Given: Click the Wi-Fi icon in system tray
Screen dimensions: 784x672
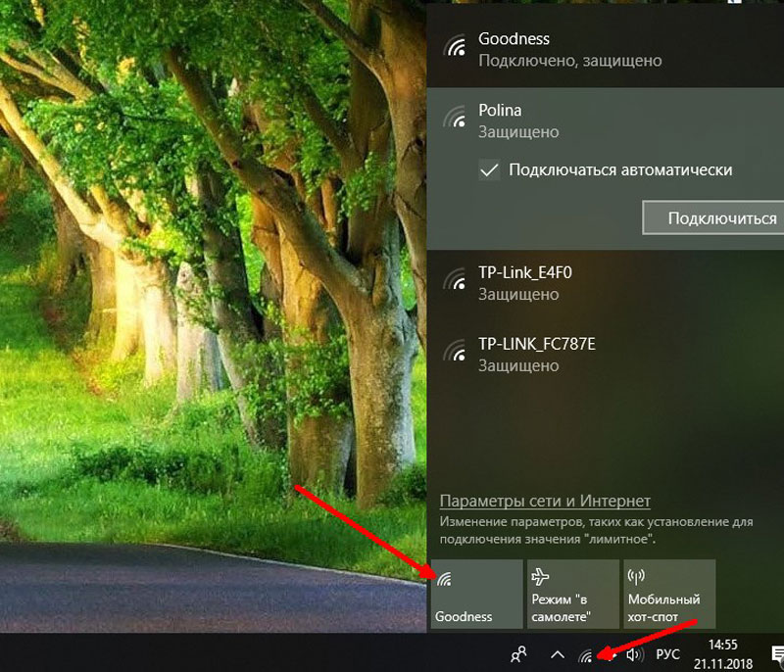Looking at the screenshot, I should [x=586, y=654].
